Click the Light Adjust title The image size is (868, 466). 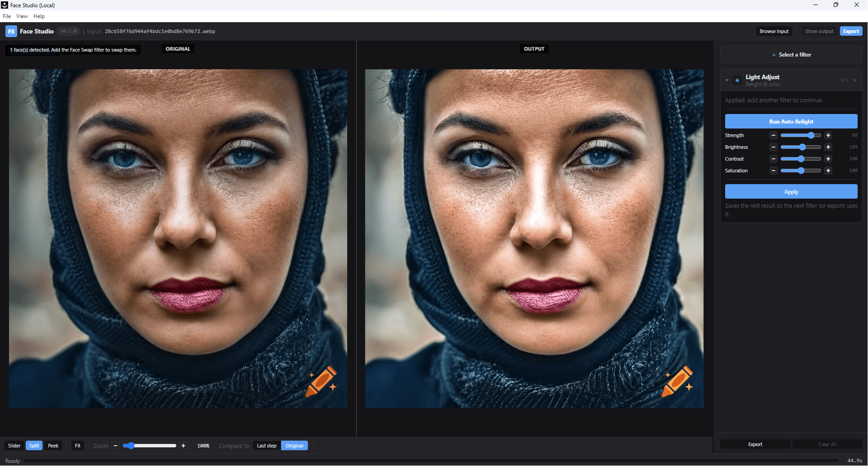point(762,77)
